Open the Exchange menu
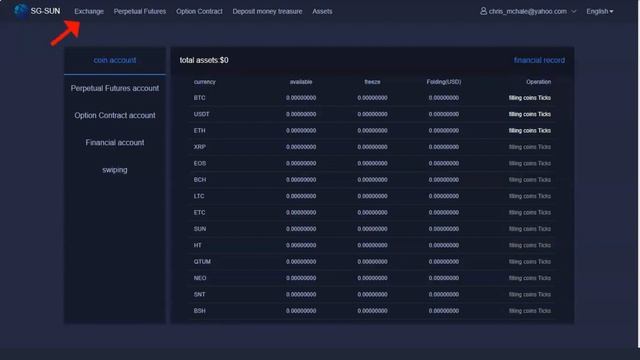 (89, 11)
